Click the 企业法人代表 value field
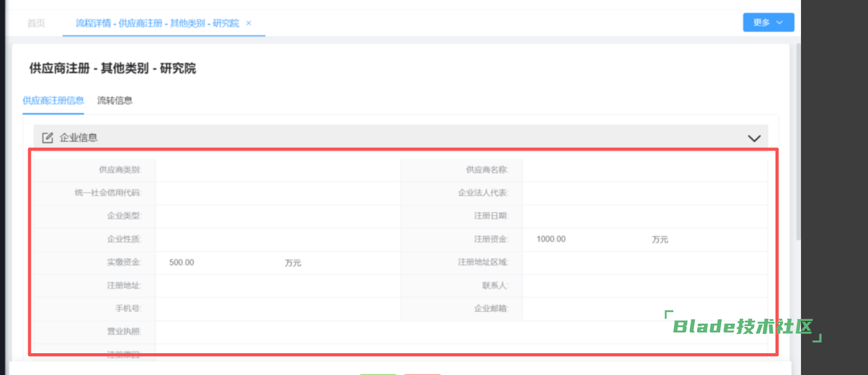Screen dimensions: 868x375 [x=644, y=193]
